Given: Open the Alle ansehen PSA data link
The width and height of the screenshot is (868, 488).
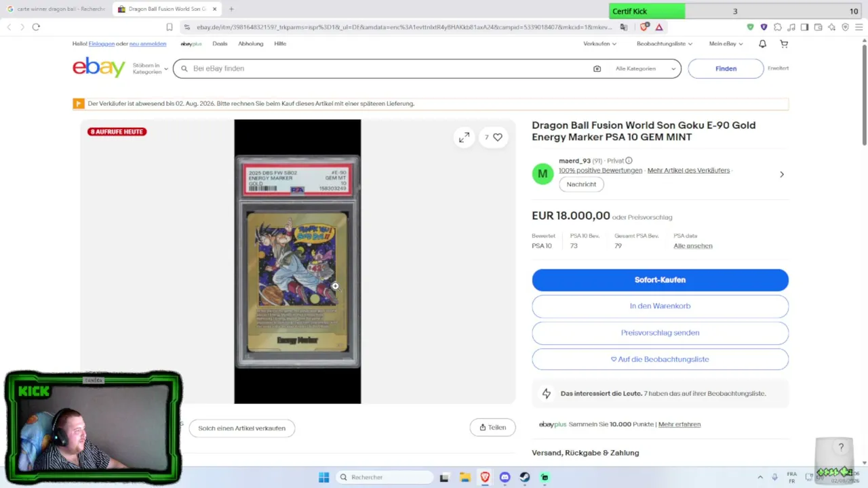Looking at the screenshot, I should pyautogui.click(x=693, y=246).
